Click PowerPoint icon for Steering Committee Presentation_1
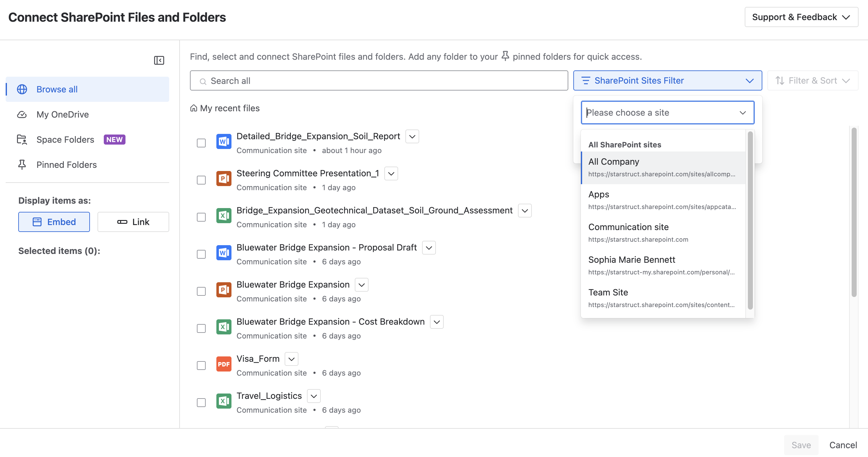 (x=224, y=179)
